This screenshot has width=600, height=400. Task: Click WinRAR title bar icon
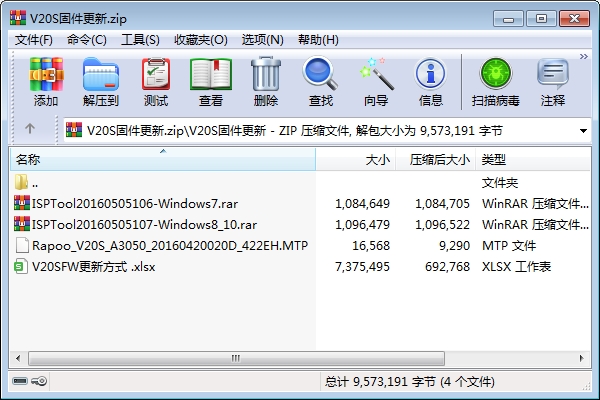[18, 18]
